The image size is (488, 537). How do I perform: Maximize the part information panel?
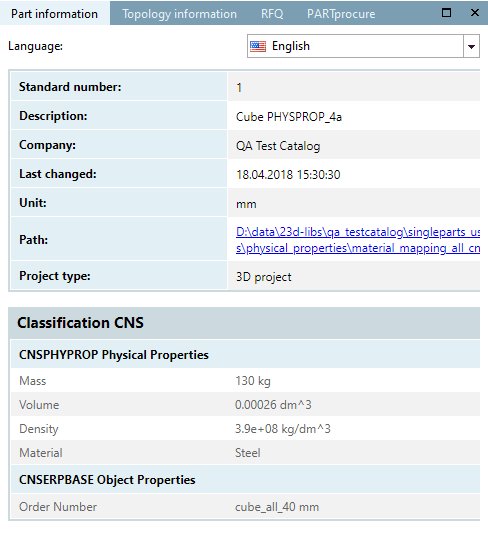coord(446,13)
